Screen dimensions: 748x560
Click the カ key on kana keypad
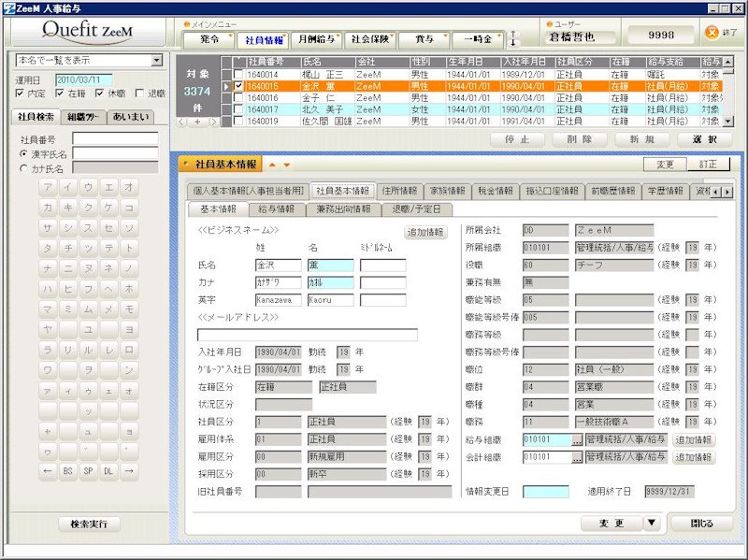coord(48,208)
